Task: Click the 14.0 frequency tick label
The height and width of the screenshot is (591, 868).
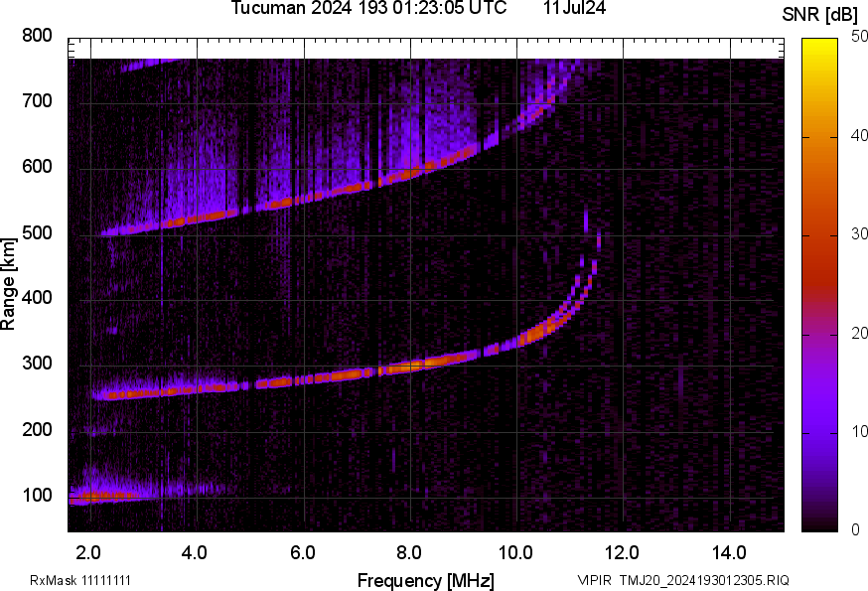Action: pos(730,552)
